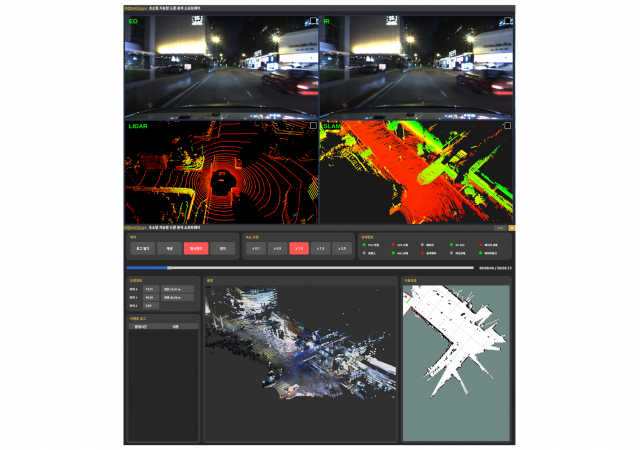Click the position X value field
640x450 pixels.
coord(149,287)
